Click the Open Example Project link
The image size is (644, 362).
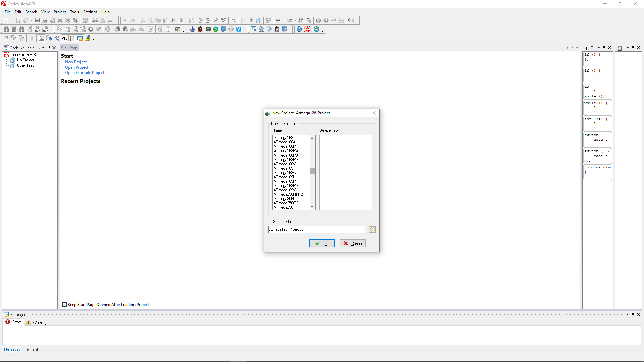(86, 73)
